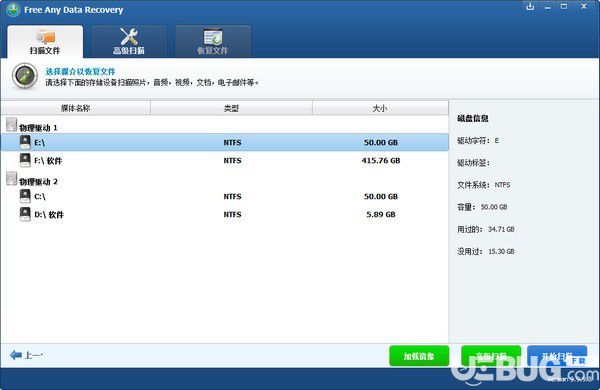Image resolution: width=600 pixels, height=390 pixels.
Task: Click the green 高级扫描 button at bottom
Action: tap(491, 356)
